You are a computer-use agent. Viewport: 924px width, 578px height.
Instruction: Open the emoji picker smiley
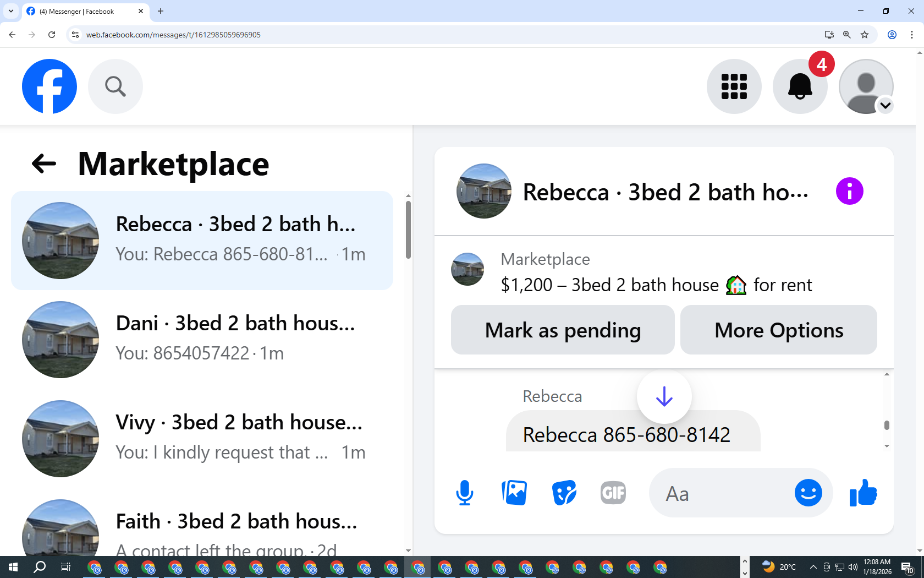[x=809, y=493]
